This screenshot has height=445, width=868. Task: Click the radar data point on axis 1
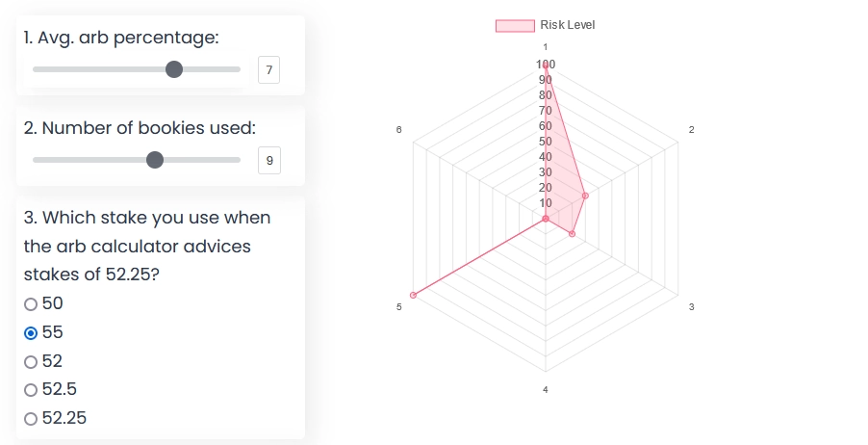point(546,65)
